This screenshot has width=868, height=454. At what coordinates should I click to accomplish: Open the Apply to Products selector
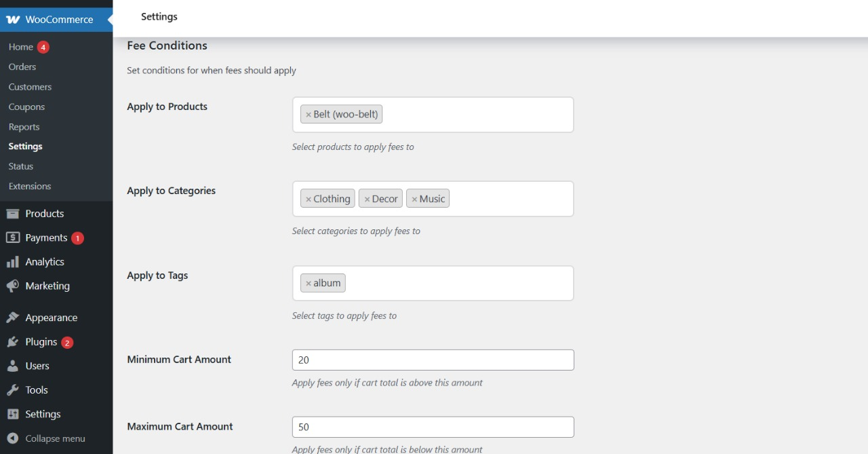pyautogui.click(x=475, y=114)
